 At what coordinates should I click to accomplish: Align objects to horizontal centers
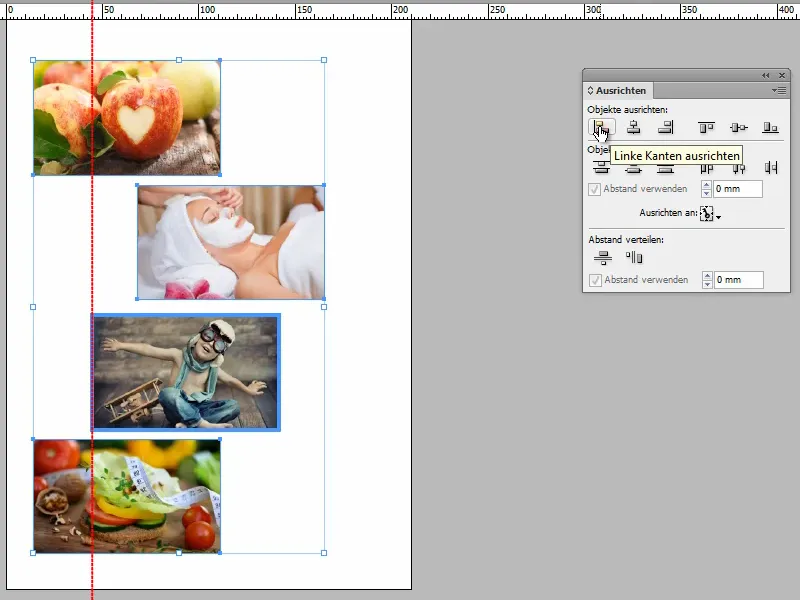pos(633,127)
